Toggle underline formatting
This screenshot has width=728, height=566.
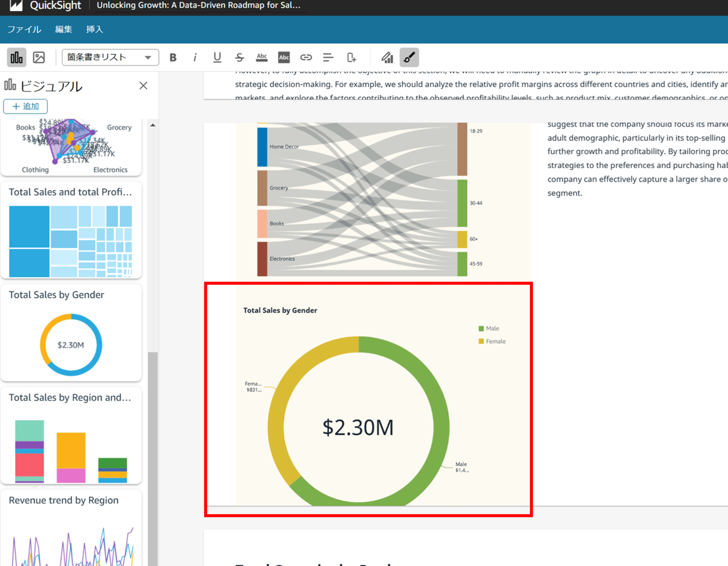click(217, 57)
